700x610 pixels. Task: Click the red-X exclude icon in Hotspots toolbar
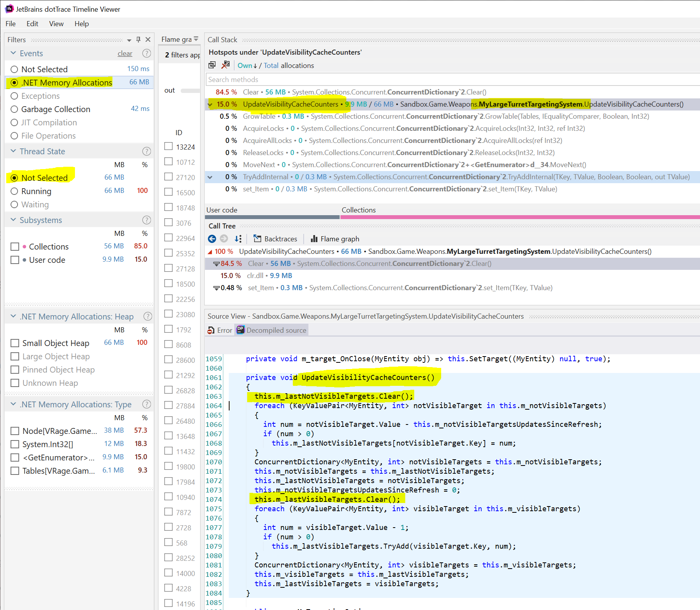(225, 65)
